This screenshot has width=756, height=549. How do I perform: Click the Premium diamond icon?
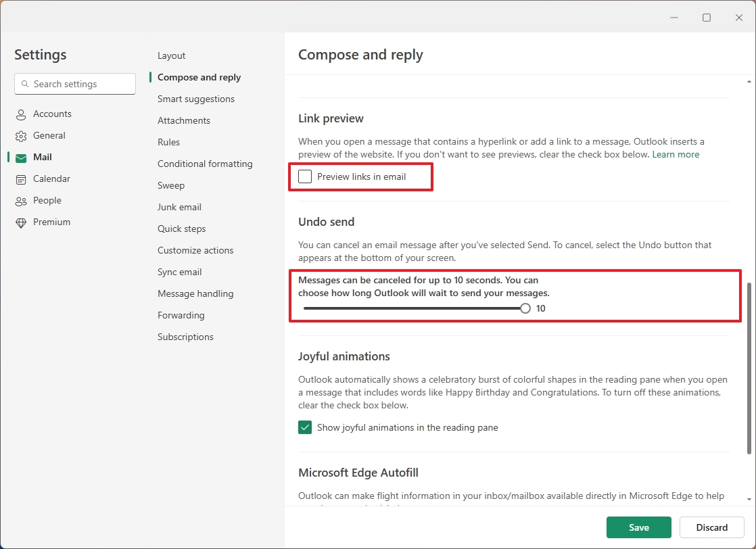pos(21,222)
